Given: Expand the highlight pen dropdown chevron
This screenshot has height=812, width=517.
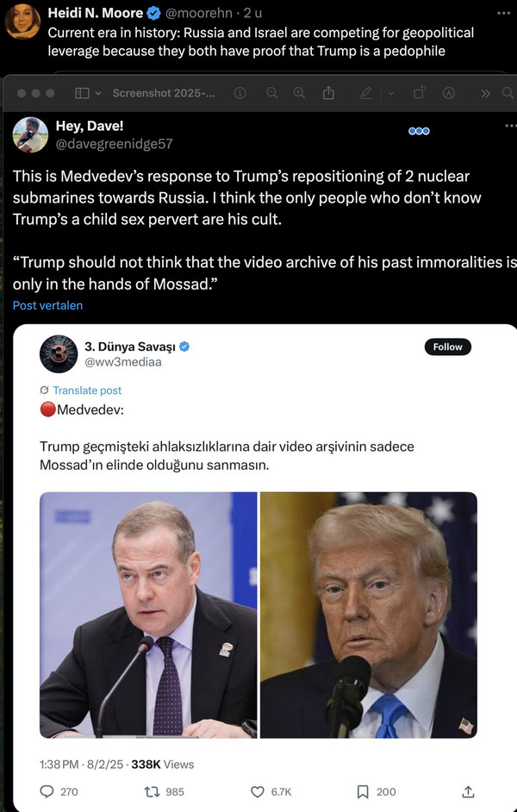Looking at the screenshot, I should point(390,93).
